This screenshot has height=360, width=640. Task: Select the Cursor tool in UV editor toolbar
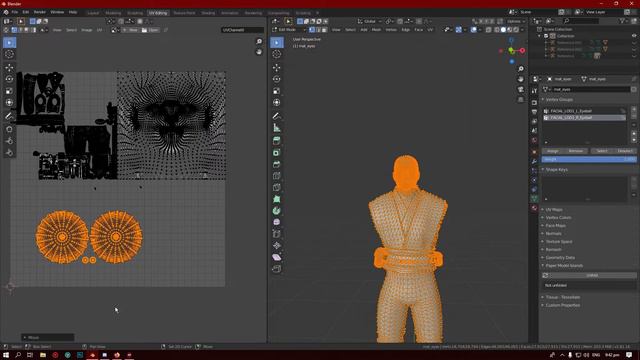9,54
